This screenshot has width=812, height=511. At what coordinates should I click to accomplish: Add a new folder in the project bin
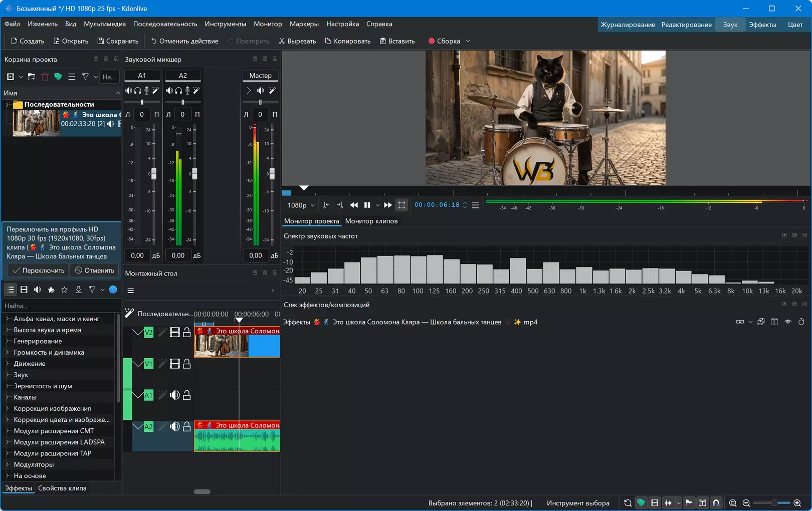(x=32, y=77)
